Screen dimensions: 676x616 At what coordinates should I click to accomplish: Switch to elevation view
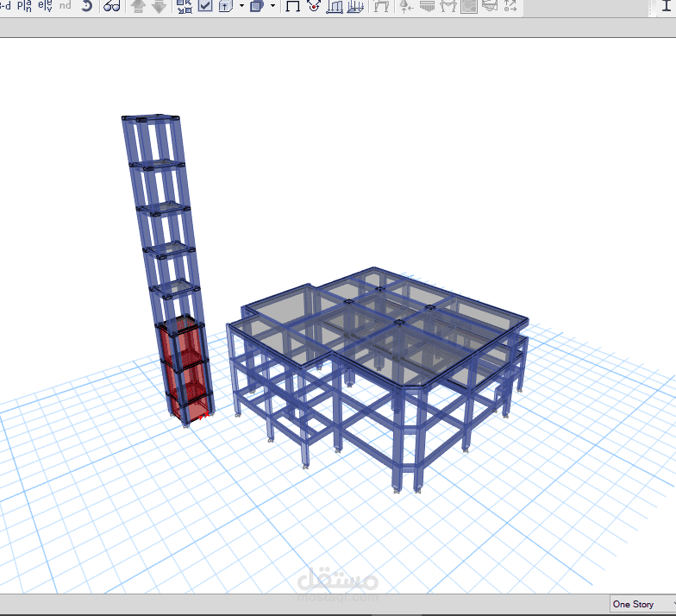click(45, 5)
